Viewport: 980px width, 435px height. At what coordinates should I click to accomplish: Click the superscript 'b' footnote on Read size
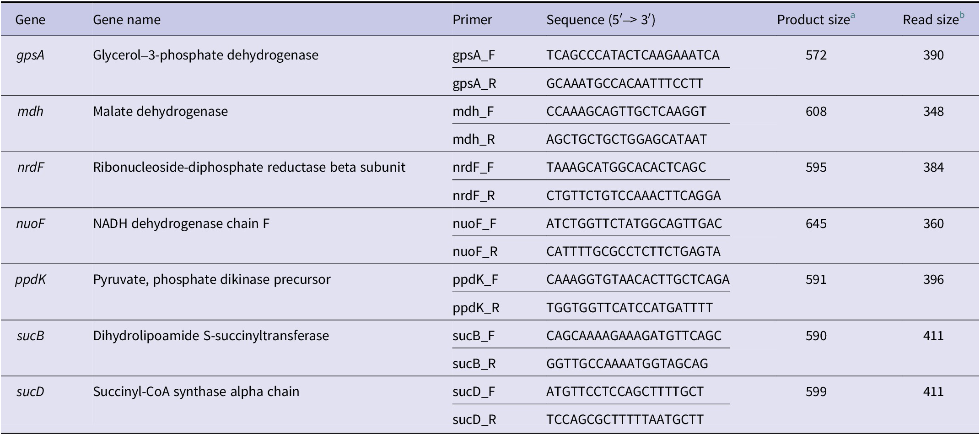click(962, 16)
